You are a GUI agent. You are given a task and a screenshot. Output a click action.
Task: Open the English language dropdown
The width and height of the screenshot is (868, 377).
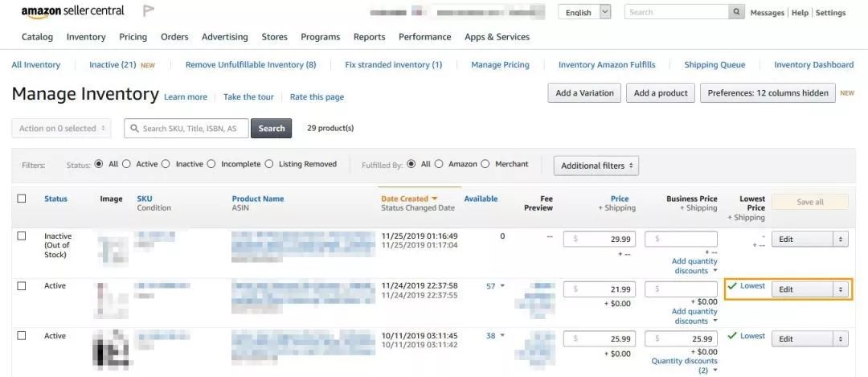(x=584, y=12)
